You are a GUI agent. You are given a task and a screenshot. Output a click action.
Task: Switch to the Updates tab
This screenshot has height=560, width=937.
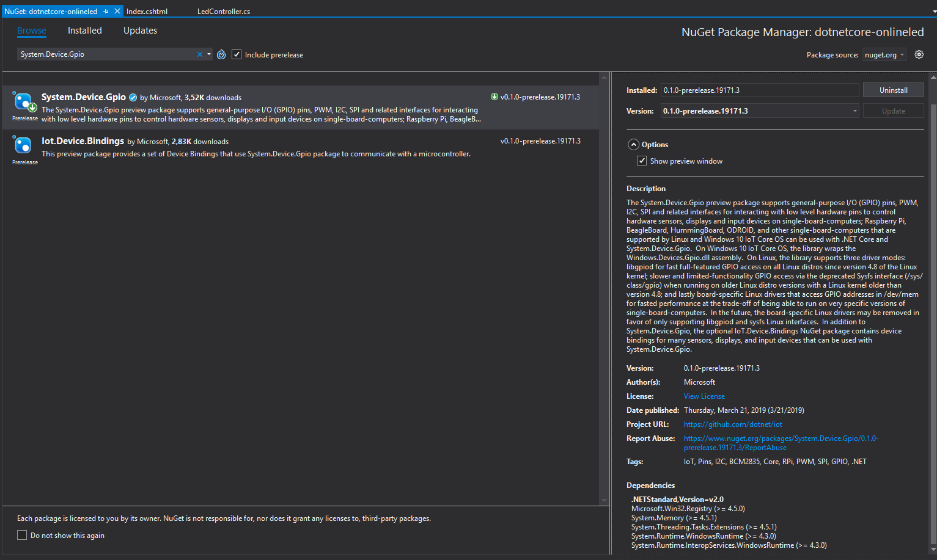click(x=140, y=31)
